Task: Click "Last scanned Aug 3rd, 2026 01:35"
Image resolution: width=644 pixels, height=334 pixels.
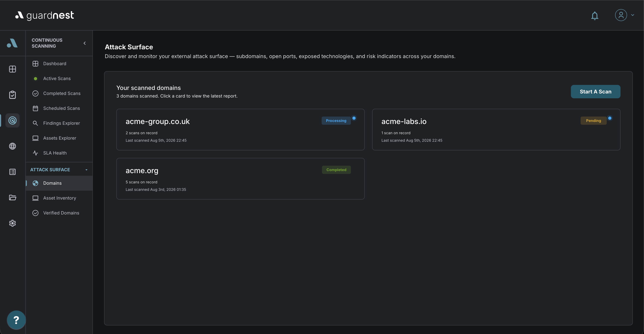Action: click(156, 190)
